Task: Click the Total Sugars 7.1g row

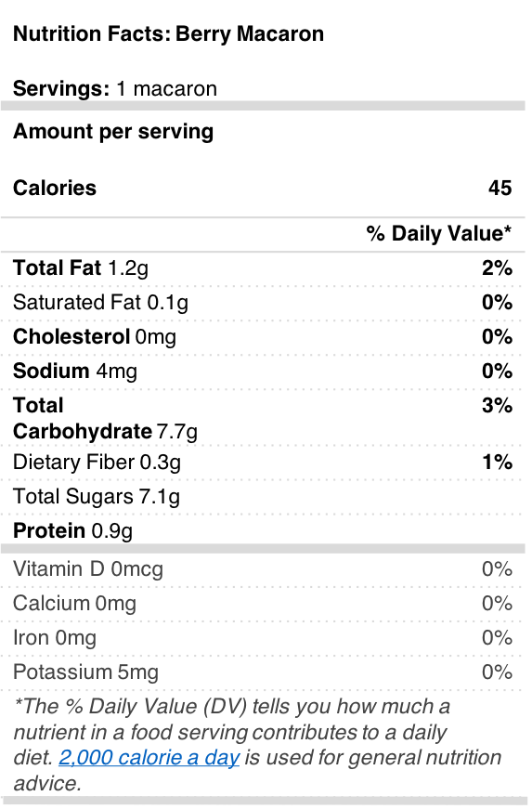Action: click(263, 497)
